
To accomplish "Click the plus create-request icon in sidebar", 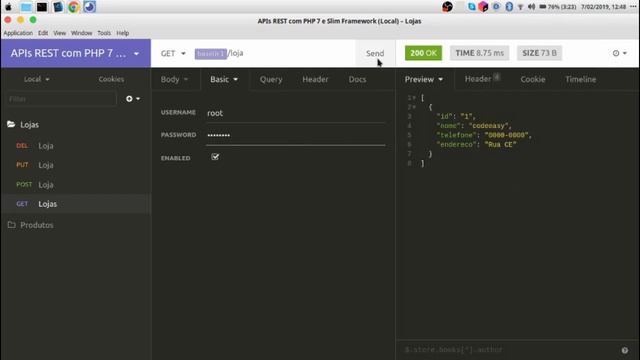I will click(x=133, y=99).
